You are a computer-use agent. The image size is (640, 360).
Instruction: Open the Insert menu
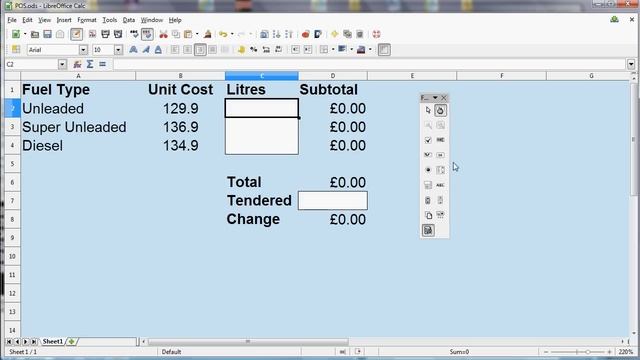64,20
